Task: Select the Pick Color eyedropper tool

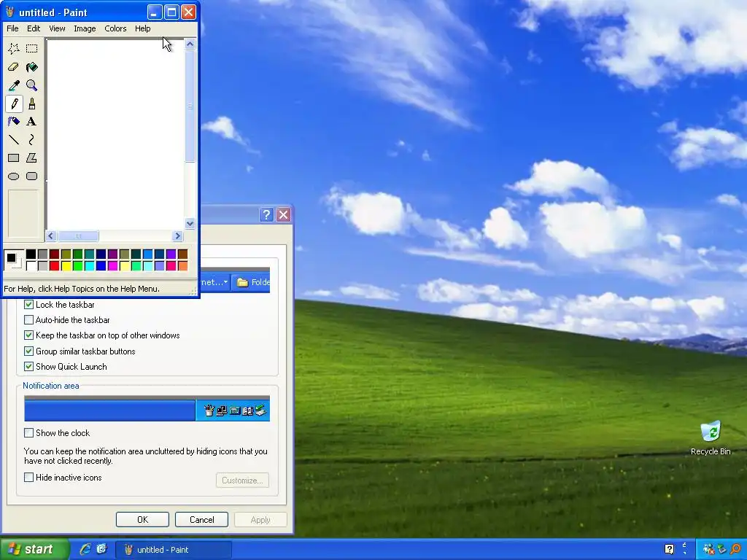Action: pyautogui.click(x=14, y=85)
